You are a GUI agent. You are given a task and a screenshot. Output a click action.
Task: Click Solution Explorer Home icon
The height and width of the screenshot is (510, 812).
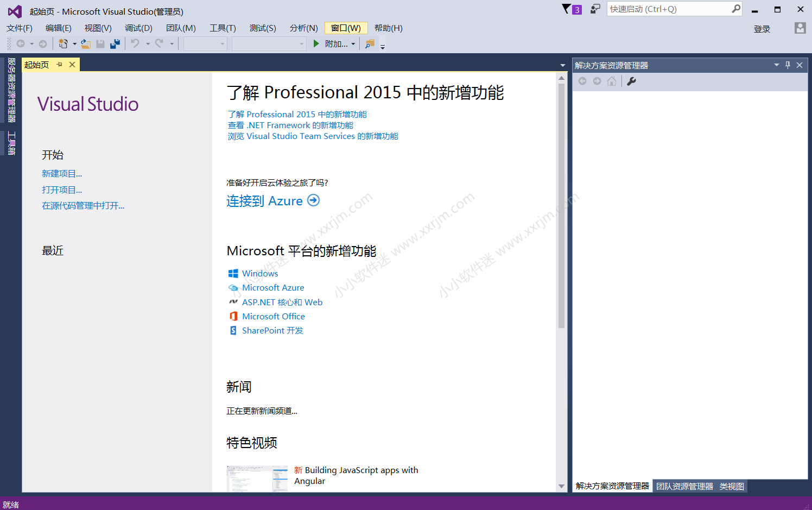click(612, 81)
